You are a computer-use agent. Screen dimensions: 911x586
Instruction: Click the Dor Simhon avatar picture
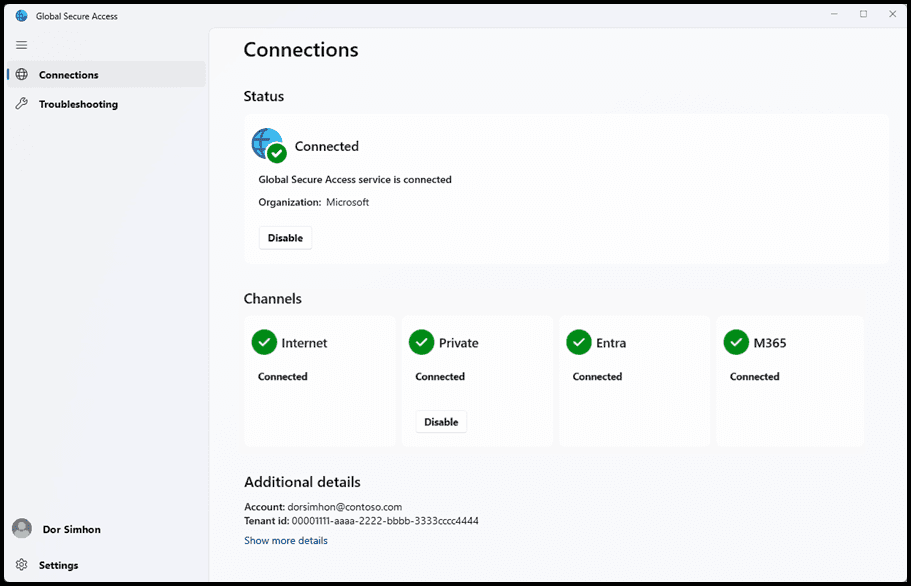tap(22, 529)
